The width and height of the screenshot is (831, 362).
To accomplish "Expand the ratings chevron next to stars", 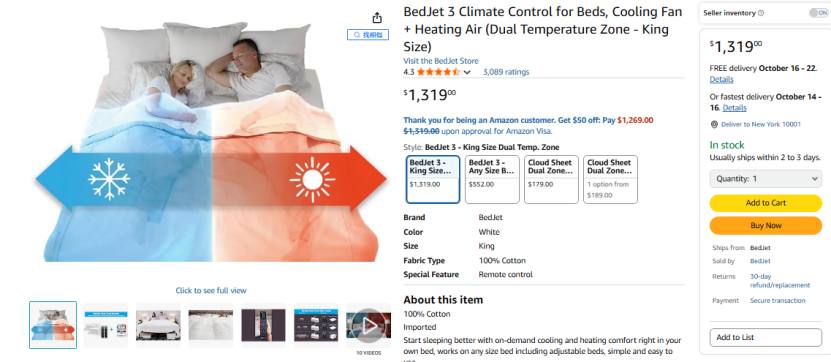I will coord(467,73).
